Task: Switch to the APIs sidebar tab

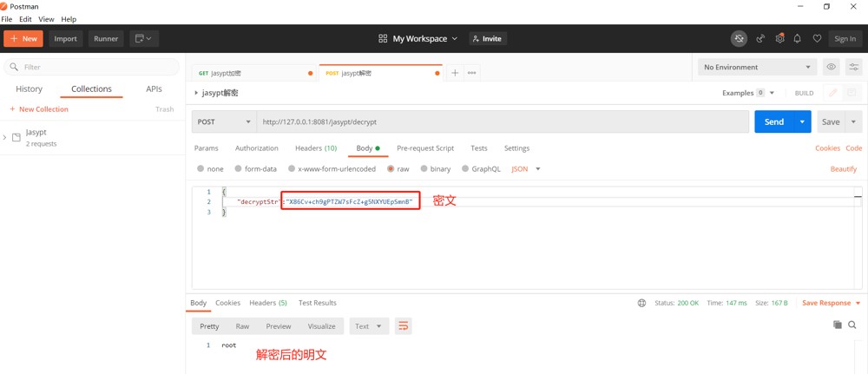Action: [154, 89]
